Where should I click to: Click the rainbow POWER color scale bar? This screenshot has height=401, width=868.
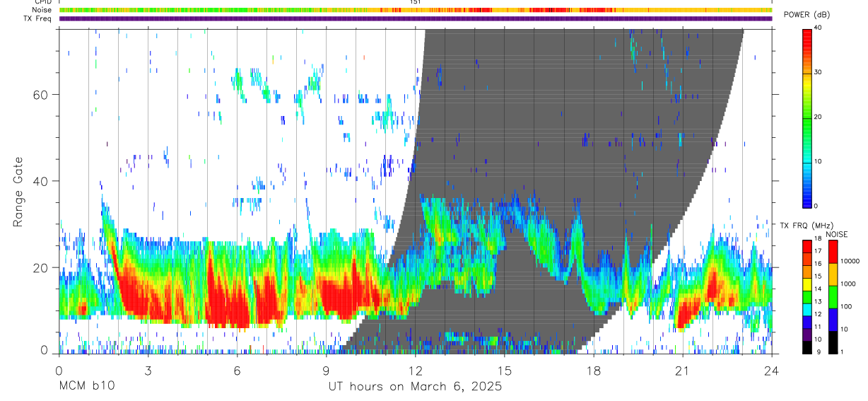click(807, 117)
